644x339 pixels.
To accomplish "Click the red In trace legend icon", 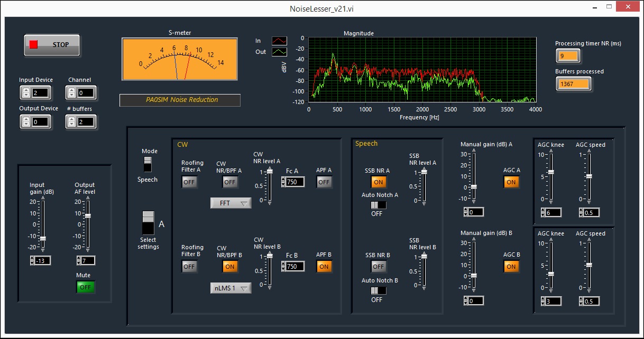I will [x=280, y=41].
